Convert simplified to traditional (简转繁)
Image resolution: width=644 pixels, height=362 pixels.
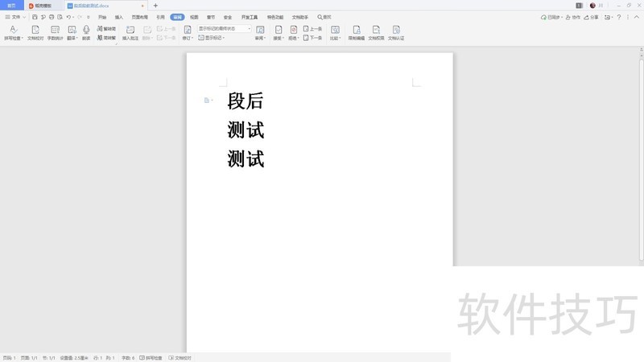click(106, 38)
